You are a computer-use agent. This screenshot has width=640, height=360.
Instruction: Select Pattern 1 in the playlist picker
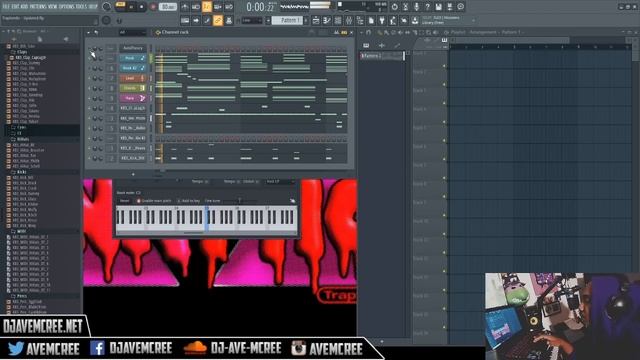pos(381,56)
